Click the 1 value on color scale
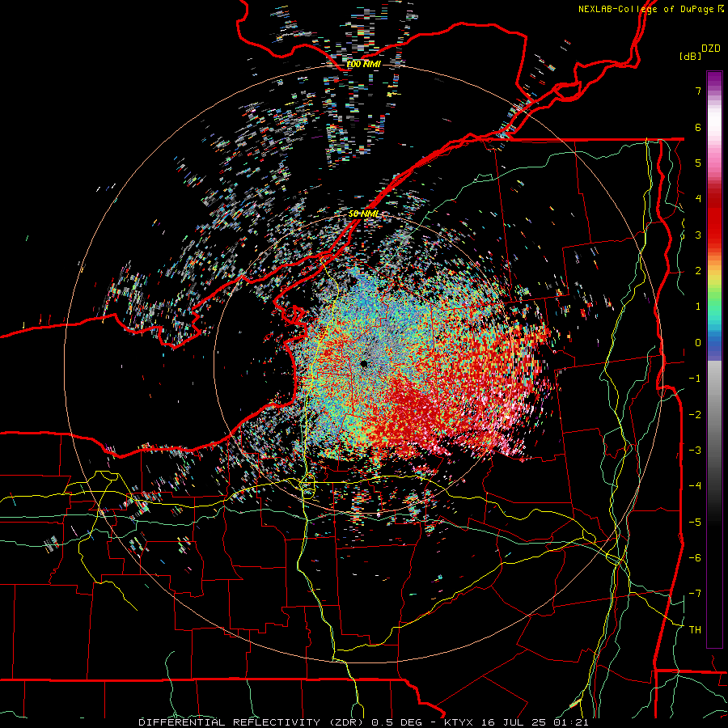The width and height of the screenshot is (728, 728). [698, 307]
